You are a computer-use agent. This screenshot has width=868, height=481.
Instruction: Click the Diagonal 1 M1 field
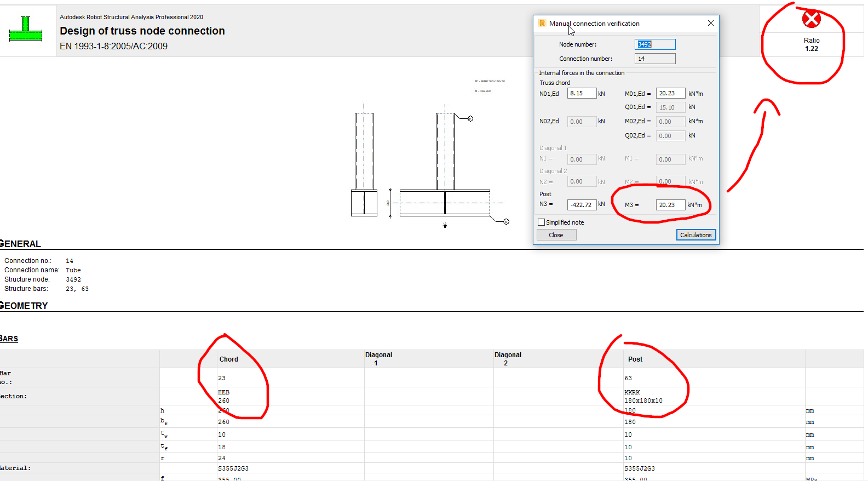click(670, 159)
